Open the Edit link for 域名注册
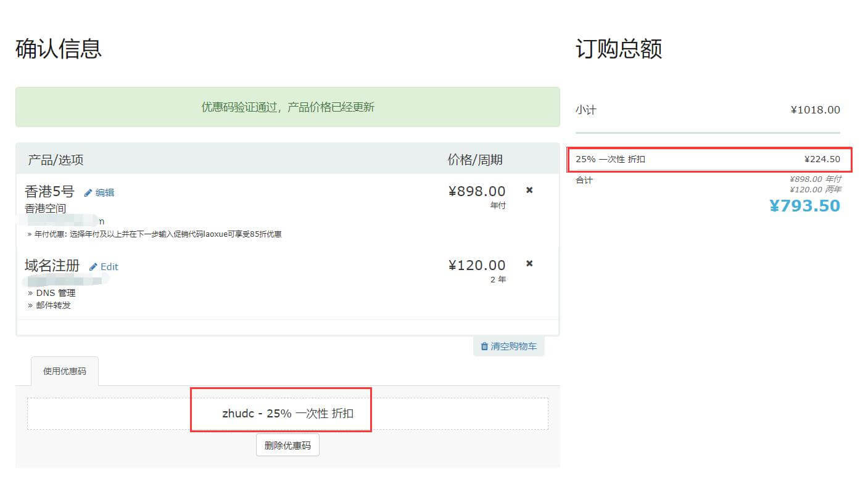Viewport: 868px width, 484px height. point(109,266)
